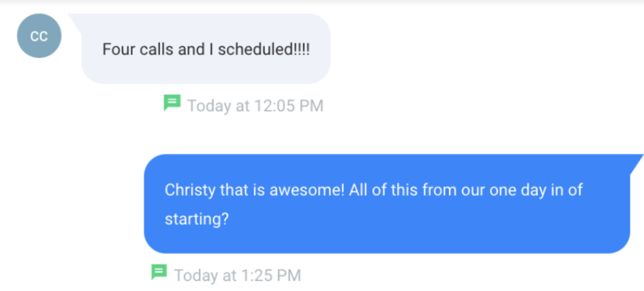The width and height of the screenshot is (644, 291).
Task: Click the word "Four" in the incoming message
Action: (x=119, y=50)
